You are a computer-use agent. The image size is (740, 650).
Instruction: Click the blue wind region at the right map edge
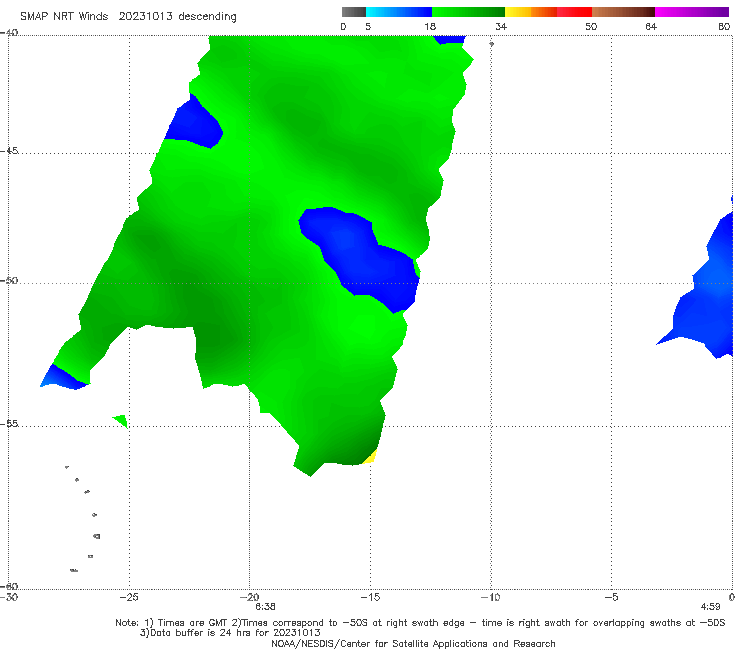(x=706, y=293)
